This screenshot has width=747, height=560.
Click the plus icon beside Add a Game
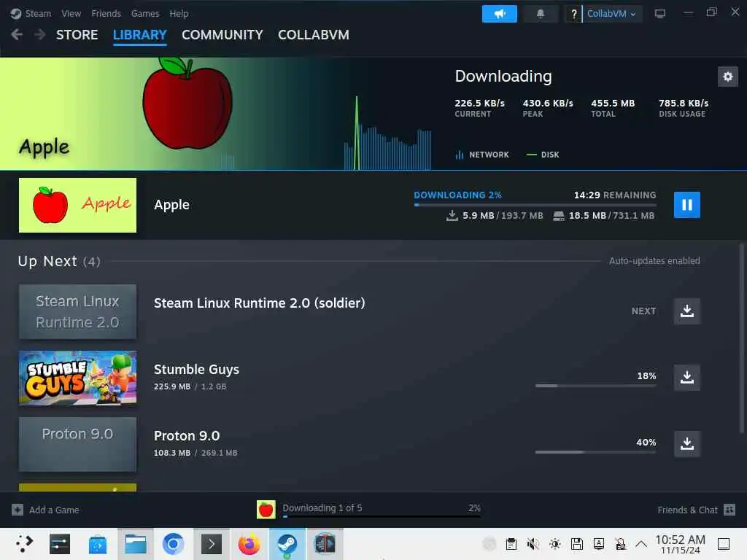[18, 510]
